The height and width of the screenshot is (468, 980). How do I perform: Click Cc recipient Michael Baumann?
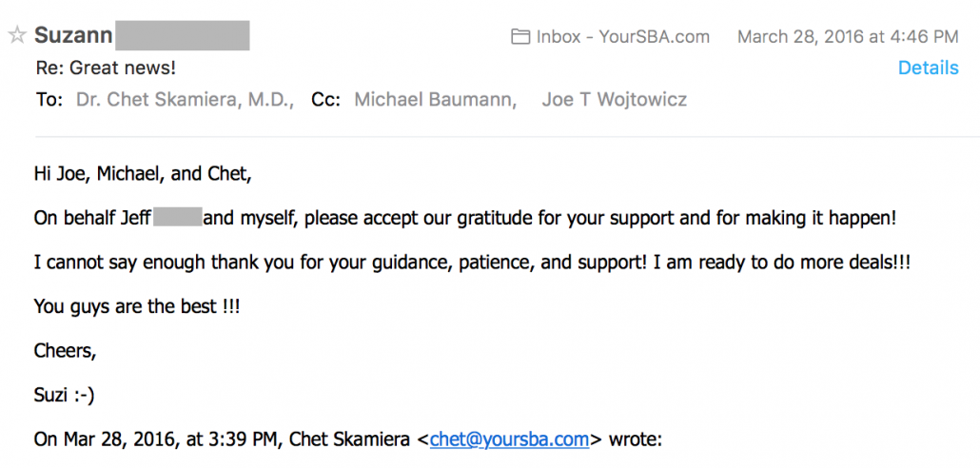point(434,99)
